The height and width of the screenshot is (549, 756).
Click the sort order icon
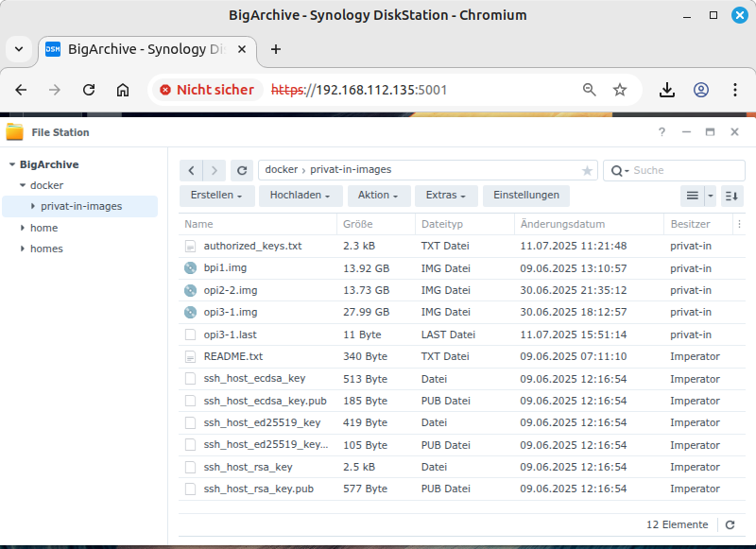click(732, 196)
